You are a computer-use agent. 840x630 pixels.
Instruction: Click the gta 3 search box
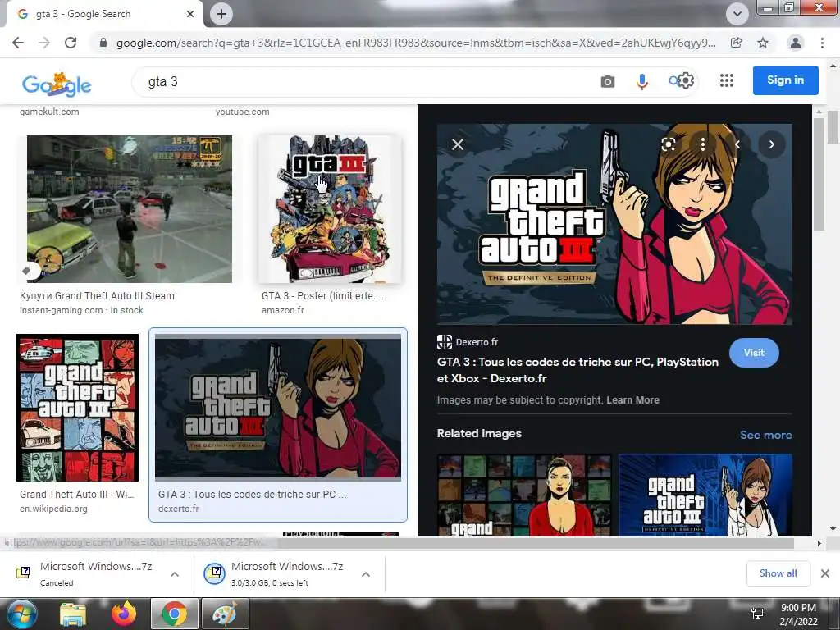point(364,81)
